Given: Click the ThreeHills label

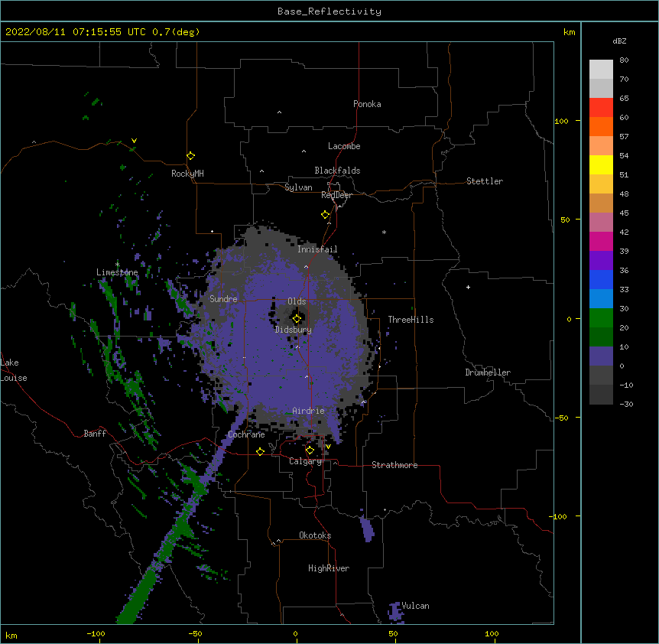Looking at the screenshot, I should (x=411, y=320).
